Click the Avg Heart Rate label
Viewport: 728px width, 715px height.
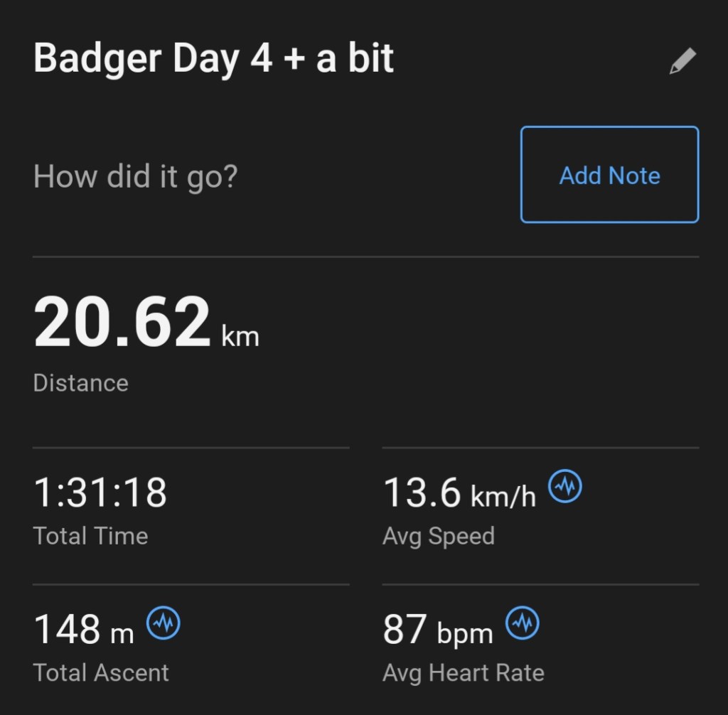click(463, 672)
